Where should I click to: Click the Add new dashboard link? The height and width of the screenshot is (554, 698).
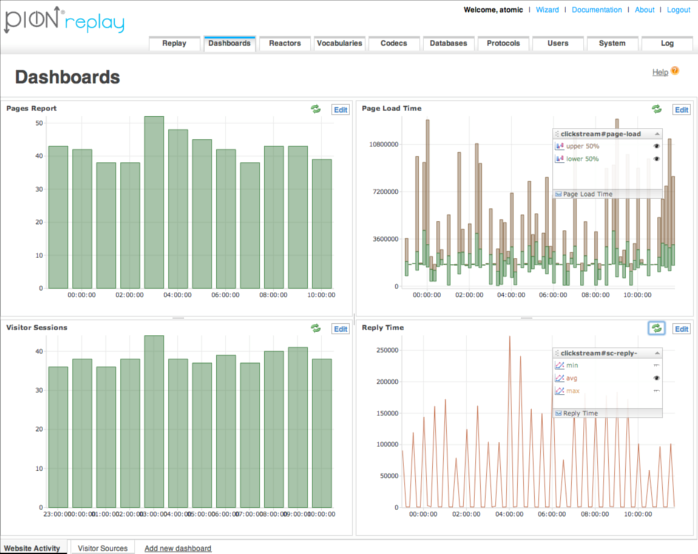pos(178,548)
